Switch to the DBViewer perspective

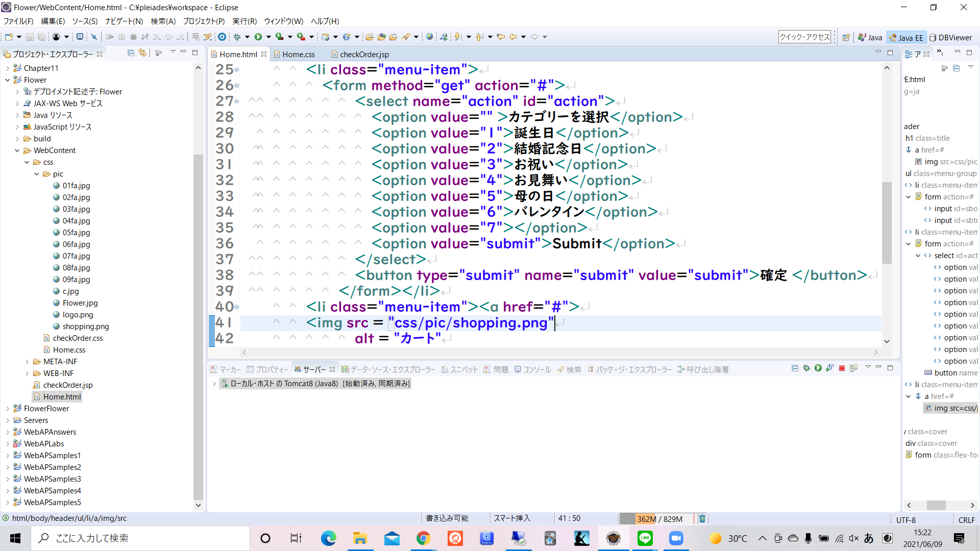950,37
